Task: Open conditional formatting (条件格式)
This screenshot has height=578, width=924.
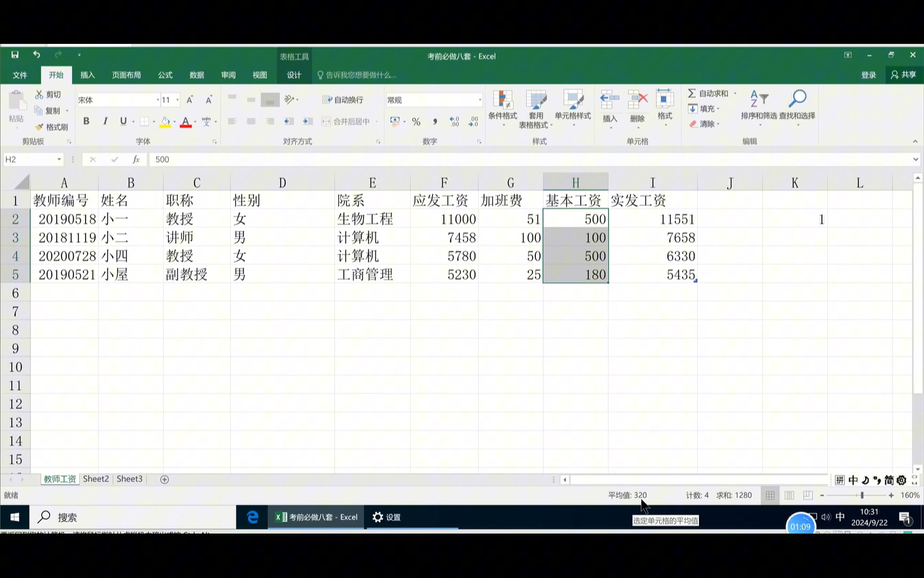Action: [503, 109]
